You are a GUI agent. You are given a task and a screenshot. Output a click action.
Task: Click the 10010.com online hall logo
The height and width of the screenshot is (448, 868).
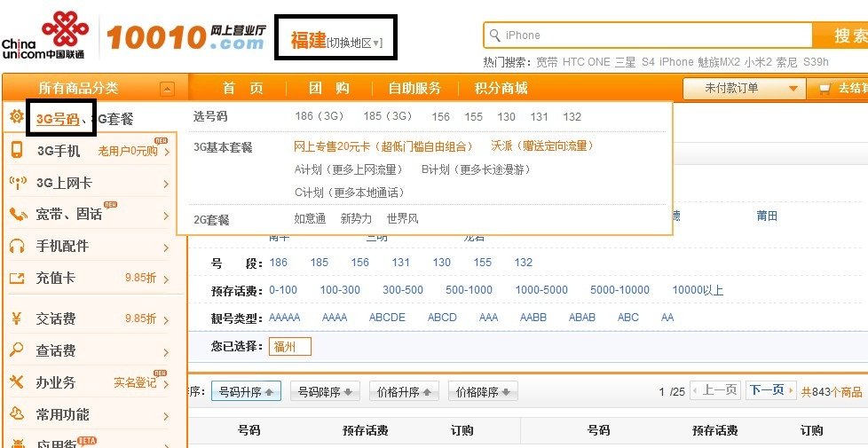(x=185, y=37)
